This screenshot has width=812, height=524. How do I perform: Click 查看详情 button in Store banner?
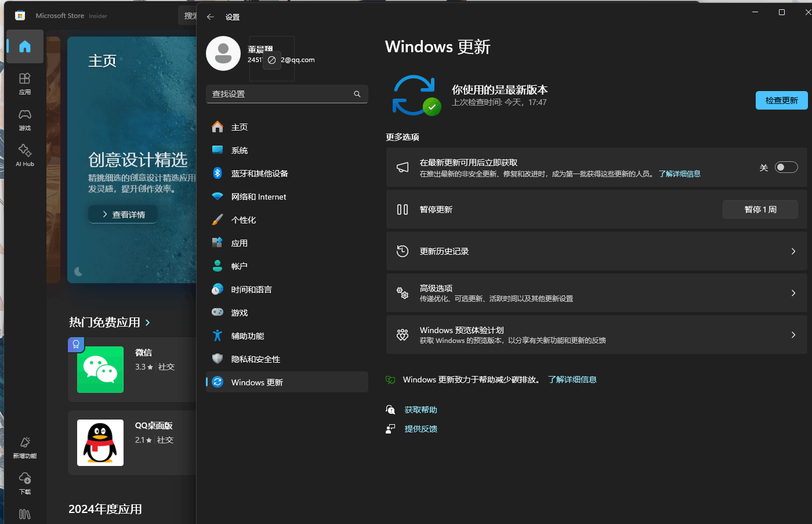(x=123, y=214)
